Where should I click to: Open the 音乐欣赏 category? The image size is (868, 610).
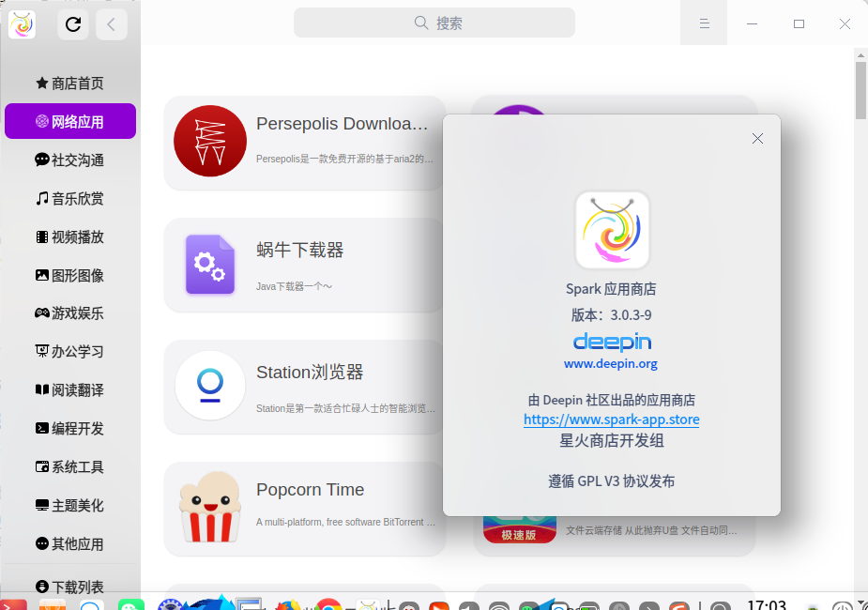70,198
